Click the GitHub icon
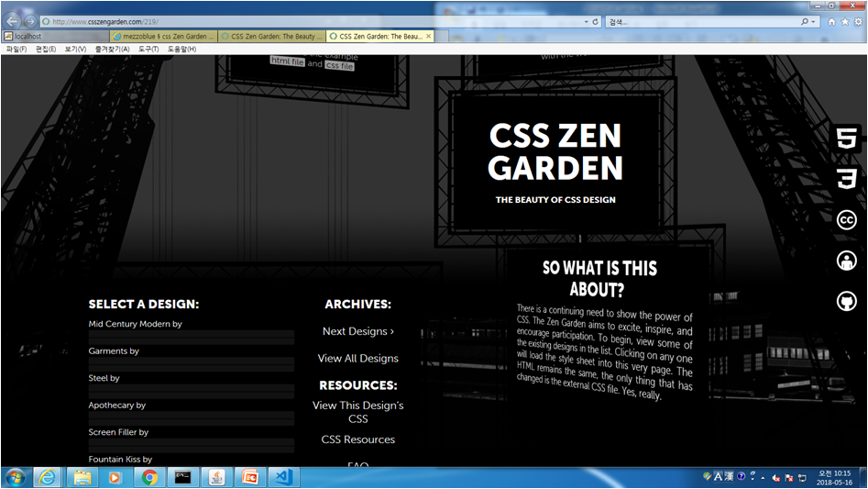Viewport: 868px width, 489px height. click(x=846, y=301)
